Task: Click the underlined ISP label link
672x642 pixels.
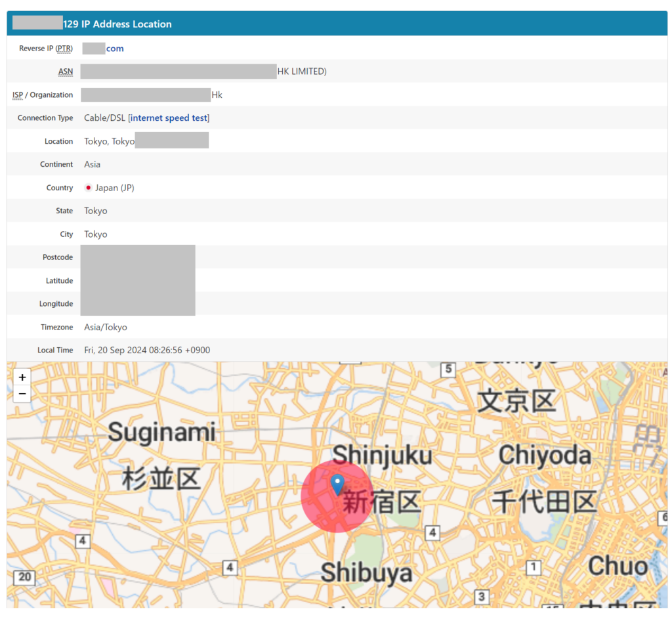Action: tap(17, 95)
